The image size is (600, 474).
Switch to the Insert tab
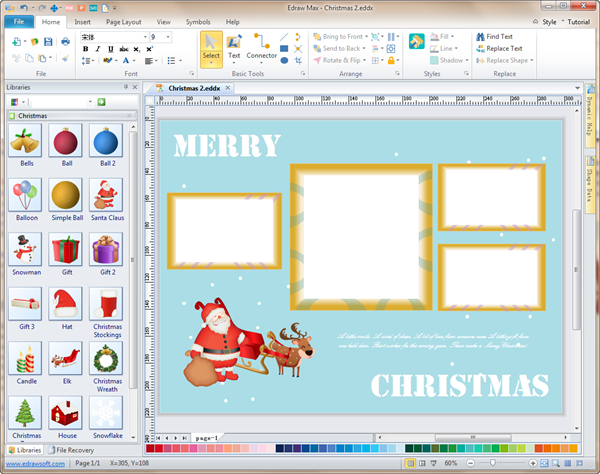tap(82, 22)
